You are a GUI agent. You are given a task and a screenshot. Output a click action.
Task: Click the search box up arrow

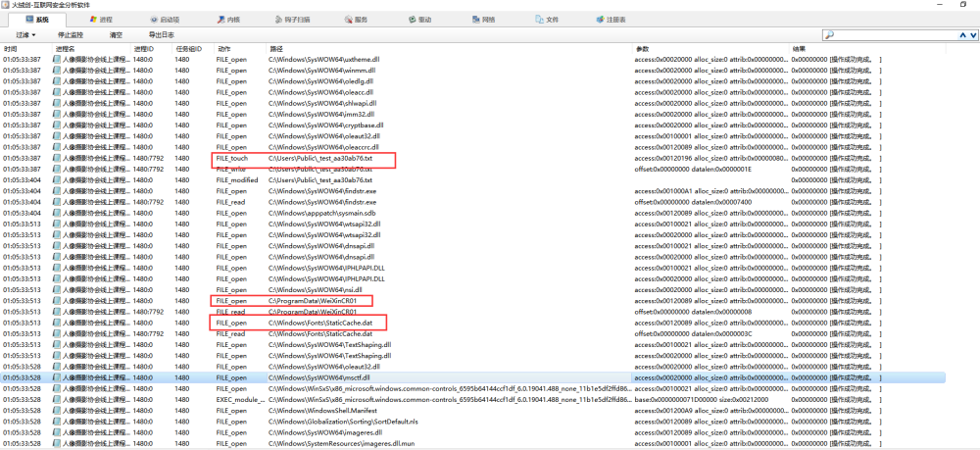[963, 35]
